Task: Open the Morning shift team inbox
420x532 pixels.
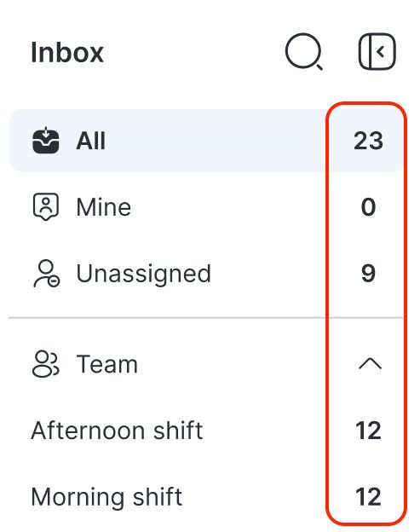Action: coord(207,497)
